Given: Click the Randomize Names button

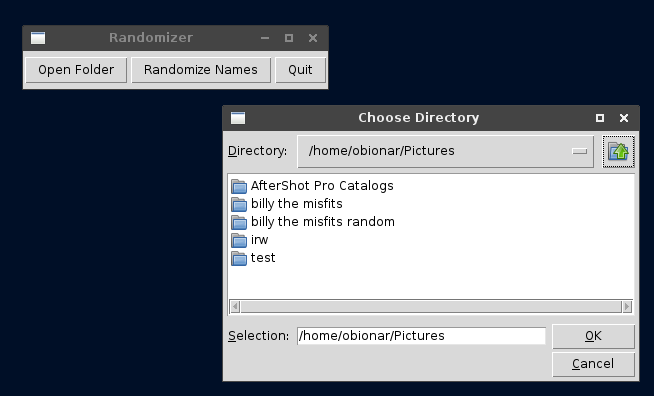Looking at the screenshot, I should click(x=201, y=70).
